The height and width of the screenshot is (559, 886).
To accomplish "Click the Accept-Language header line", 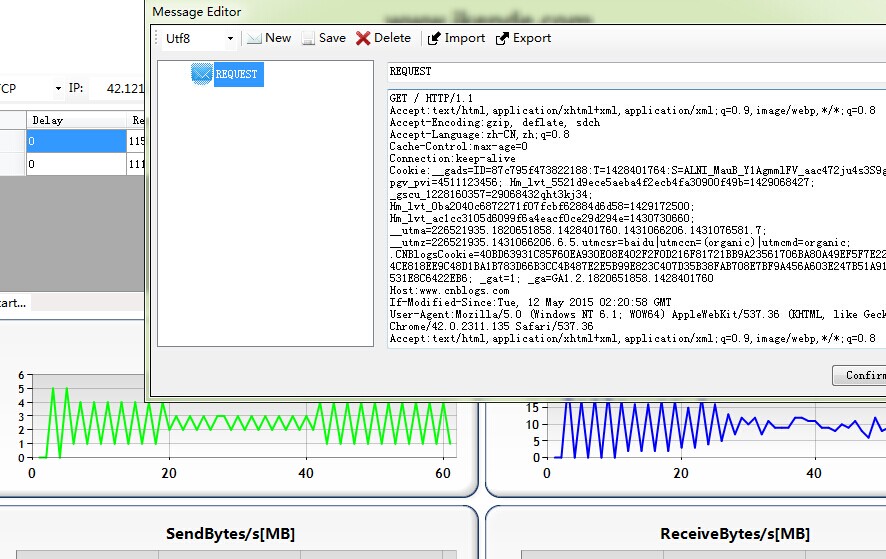I will (x=479, y=135).
